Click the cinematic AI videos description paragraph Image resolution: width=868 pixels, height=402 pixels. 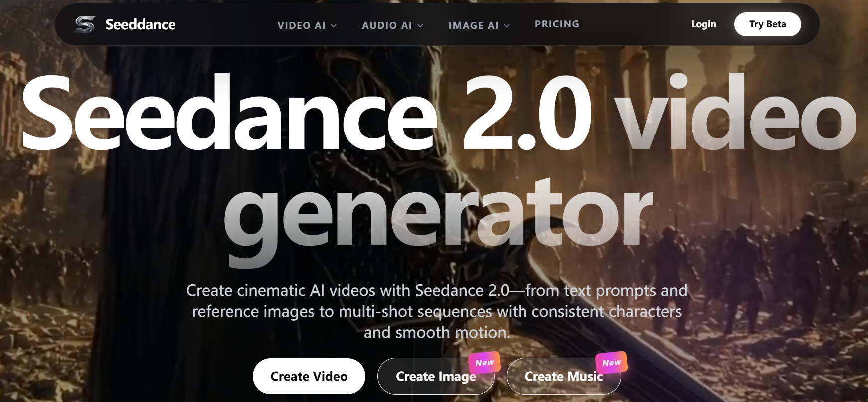(437, 311)
